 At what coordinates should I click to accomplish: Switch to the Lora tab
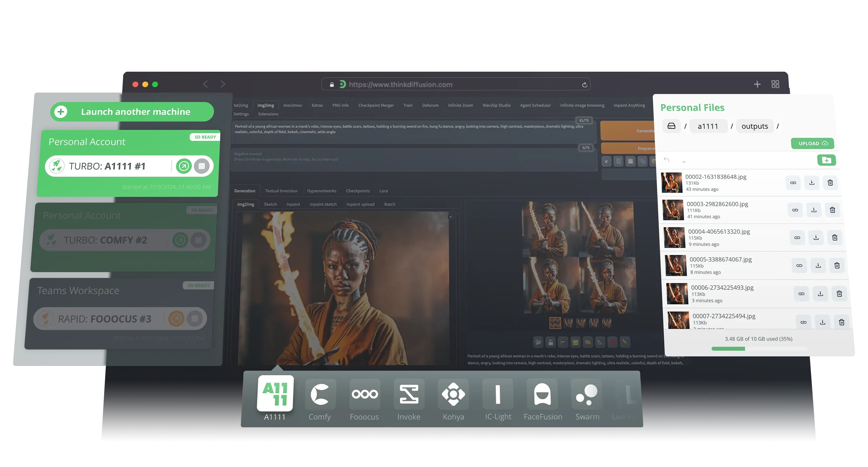(383, 191)
